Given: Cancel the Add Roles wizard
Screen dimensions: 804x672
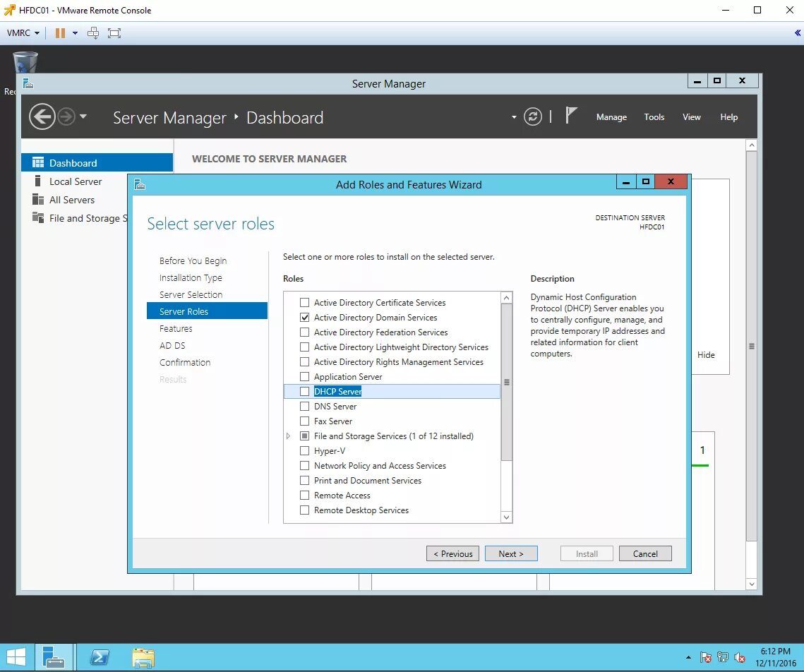Looking at the screenshot, I should pyautogui.click(x=645, y=553).
